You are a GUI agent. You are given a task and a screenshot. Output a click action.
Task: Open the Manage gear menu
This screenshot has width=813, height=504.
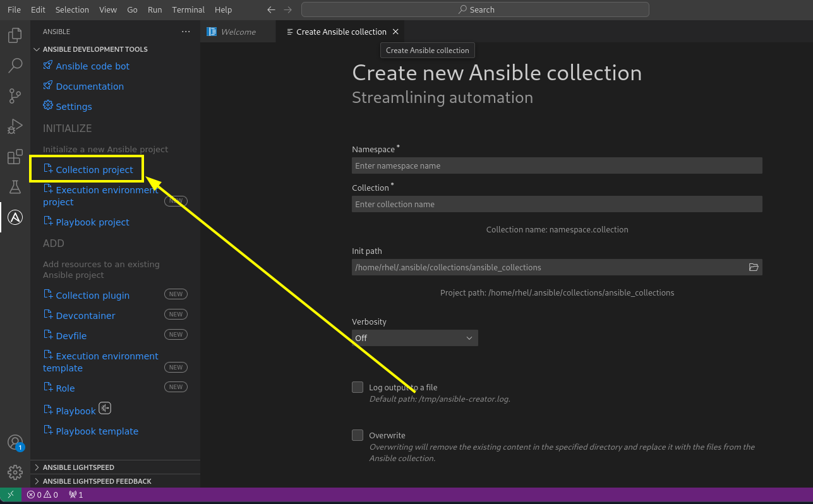(15, 472)
